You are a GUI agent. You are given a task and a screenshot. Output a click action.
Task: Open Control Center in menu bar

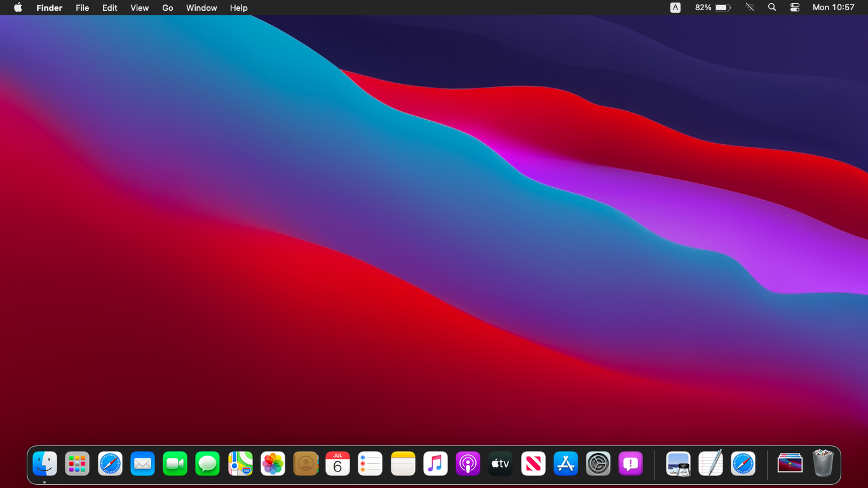pyautogui.click(x=795, y=8)
